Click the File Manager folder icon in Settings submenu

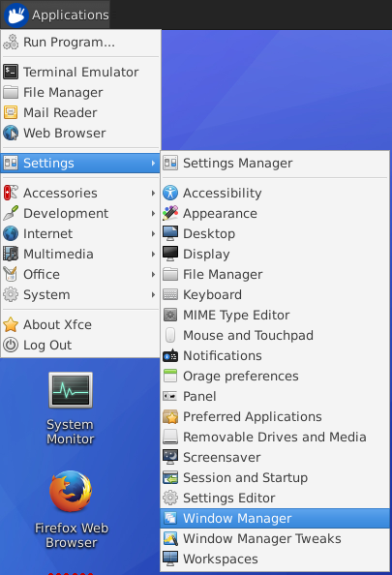pyautogui.click(x=170, y=274)
